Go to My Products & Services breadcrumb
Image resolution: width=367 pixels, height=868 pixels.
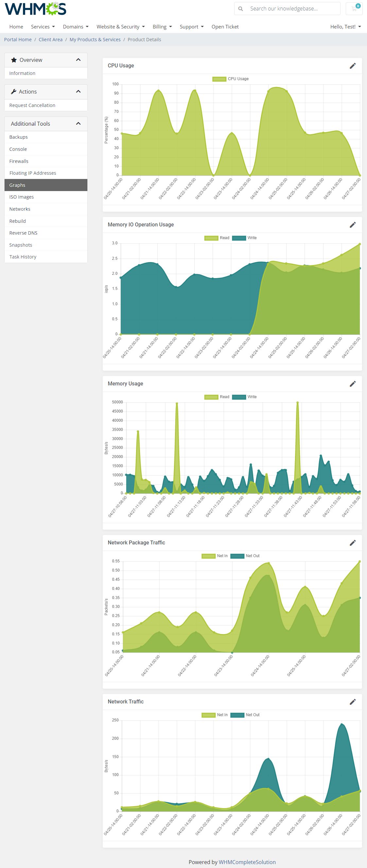point(95,39)
